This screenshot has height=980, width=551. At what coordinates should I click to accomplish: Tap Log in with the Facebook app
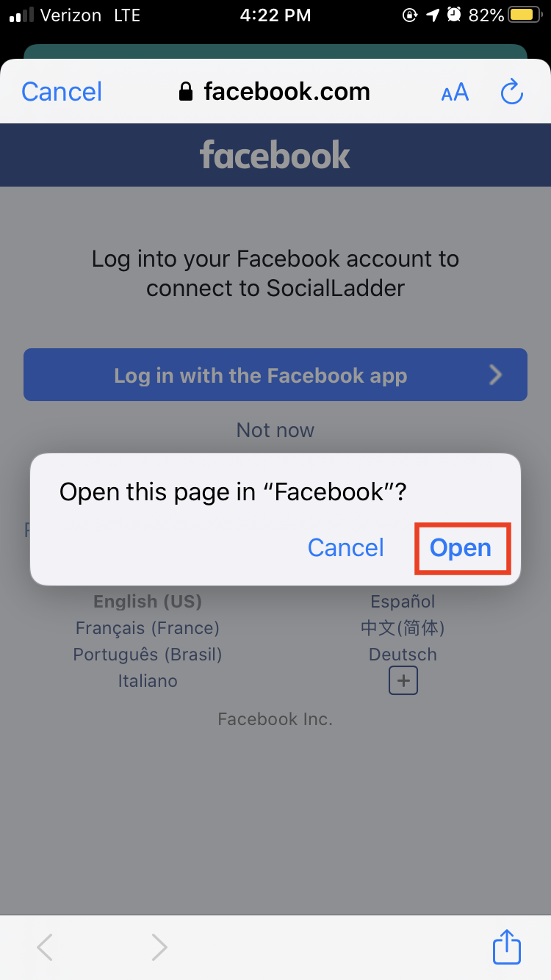tap(275, 375)
